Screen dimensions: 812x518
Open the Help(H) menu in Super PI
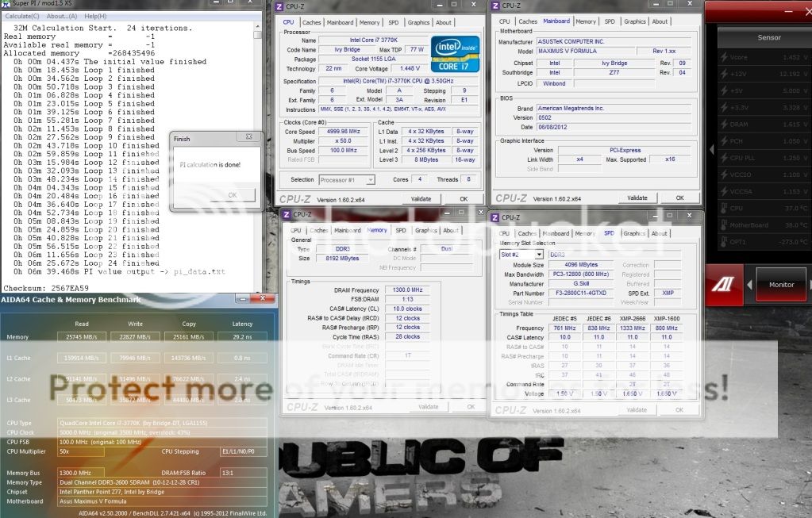pos(95,16)
